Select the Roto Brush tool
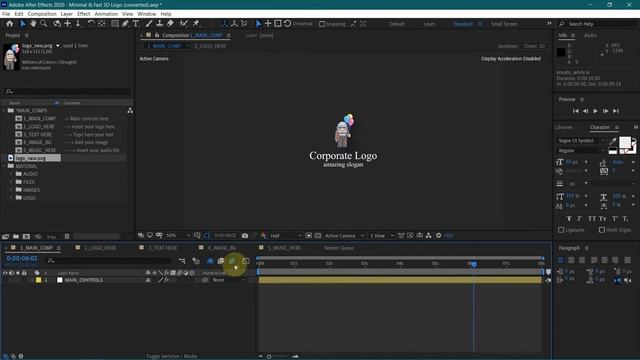 (x=184, y=24)
